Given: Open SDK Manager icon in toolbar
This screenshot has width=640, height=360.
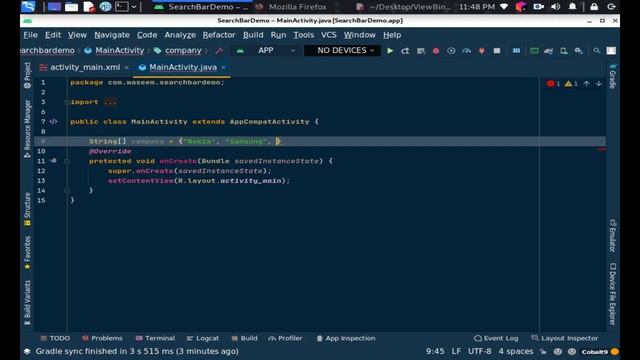Looking at the screenshot, I should pyautogui.click(x=578, y=51).
